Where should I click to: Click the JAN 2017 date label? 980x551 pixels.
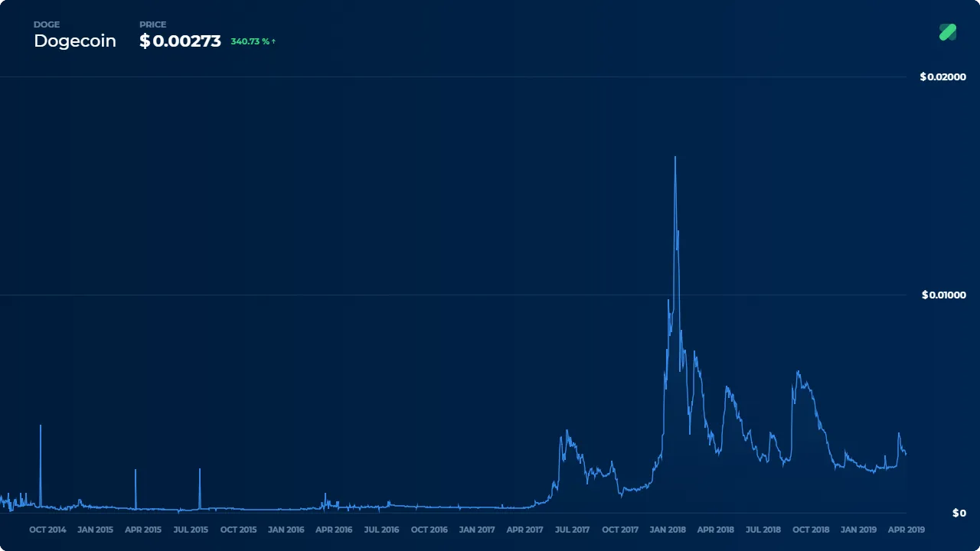click(477, 530)
